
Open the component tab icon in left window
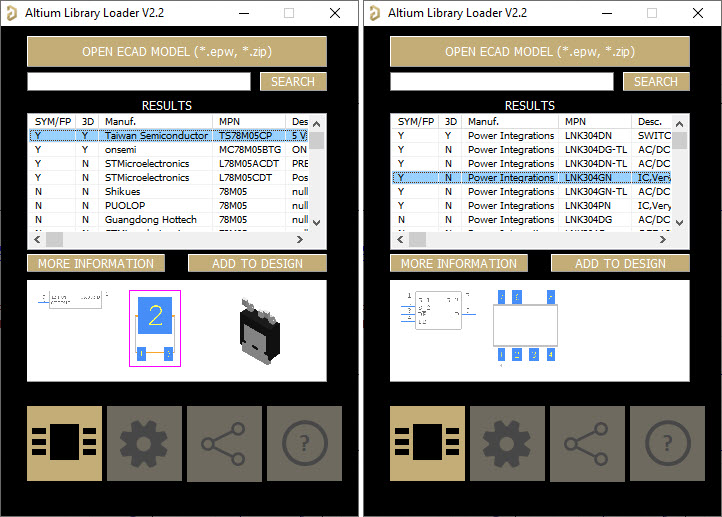[x=64, y=443]
